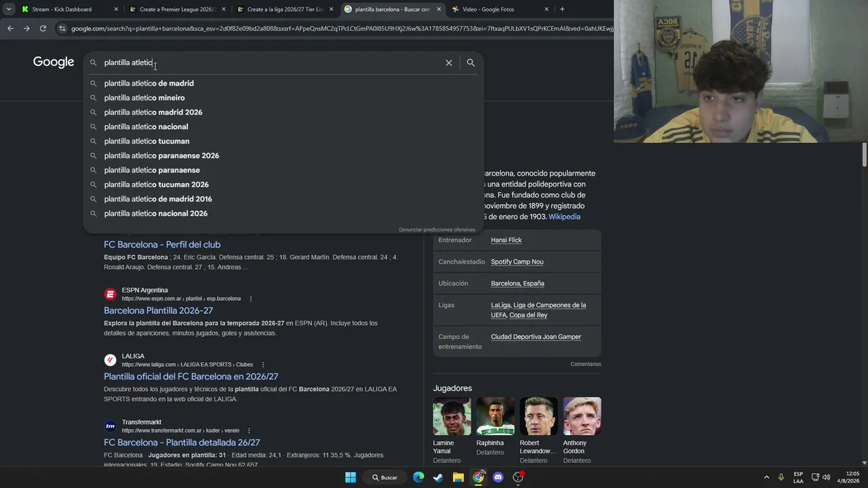Select Raphinha player thumbnail
Viewport: 868px width, 488px height.
(x=496, y=416)
